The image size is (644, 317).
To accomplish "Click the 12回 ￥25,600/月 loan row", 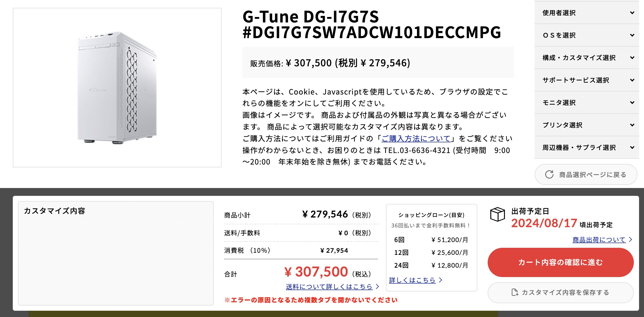I will pos(431,253).
